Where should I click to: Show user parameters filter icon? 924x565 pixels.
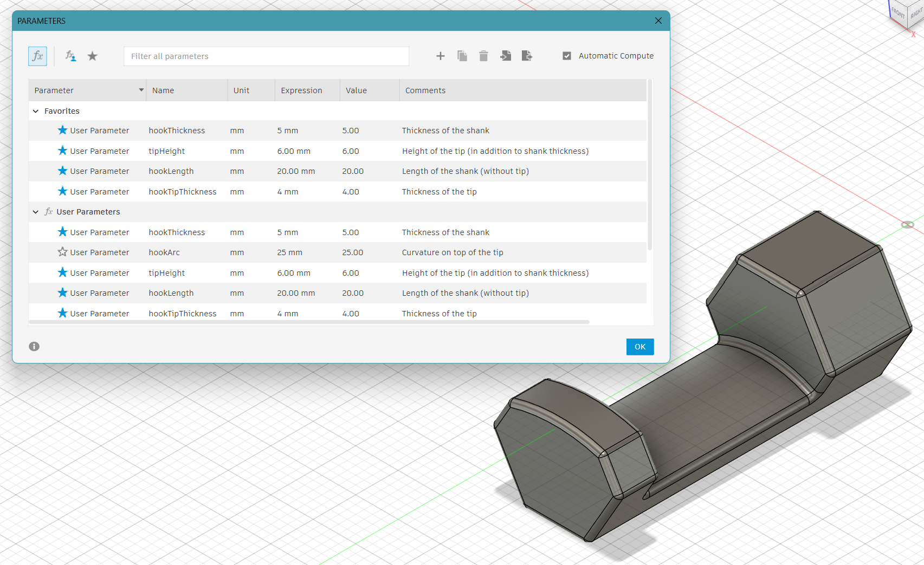[x=70, y=56]
